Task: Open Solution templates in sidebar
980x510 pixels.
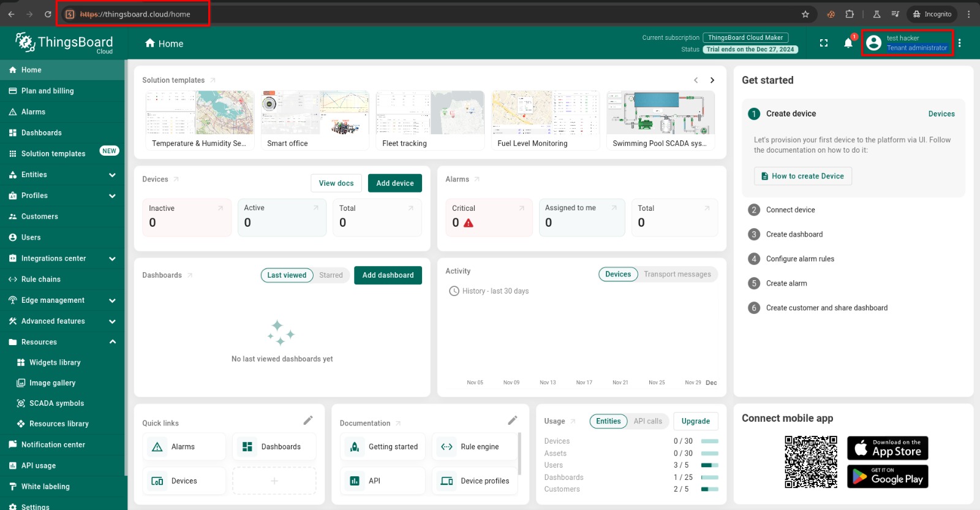Action: [x=62, y=153]
